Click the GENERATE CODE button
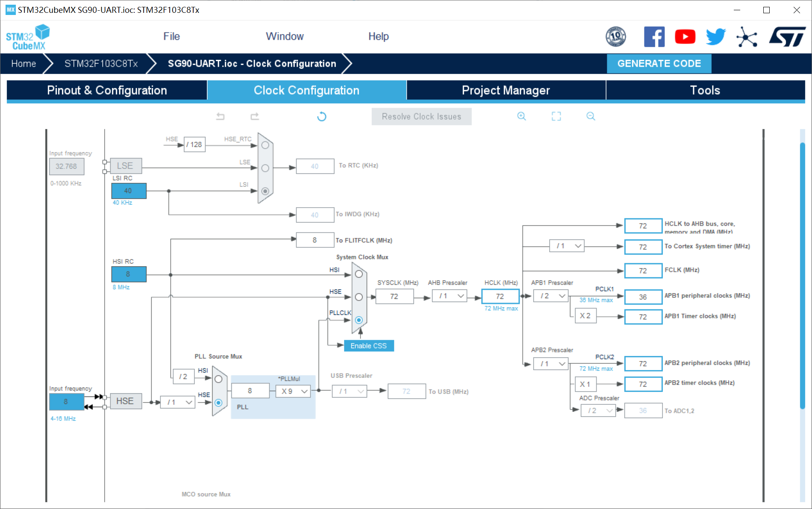The image size is (812, 509). [659, 64]
